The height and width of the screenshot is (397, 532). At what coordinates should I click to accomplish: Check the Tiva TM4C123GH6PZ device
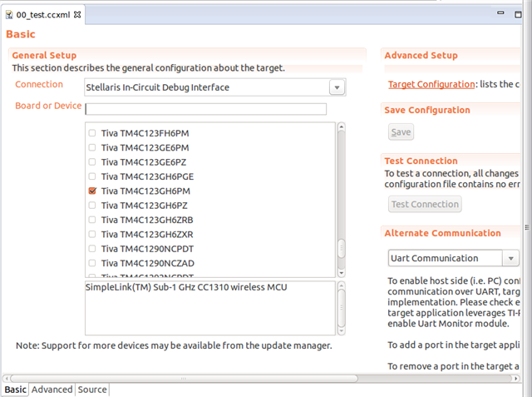tap(92, 205)
